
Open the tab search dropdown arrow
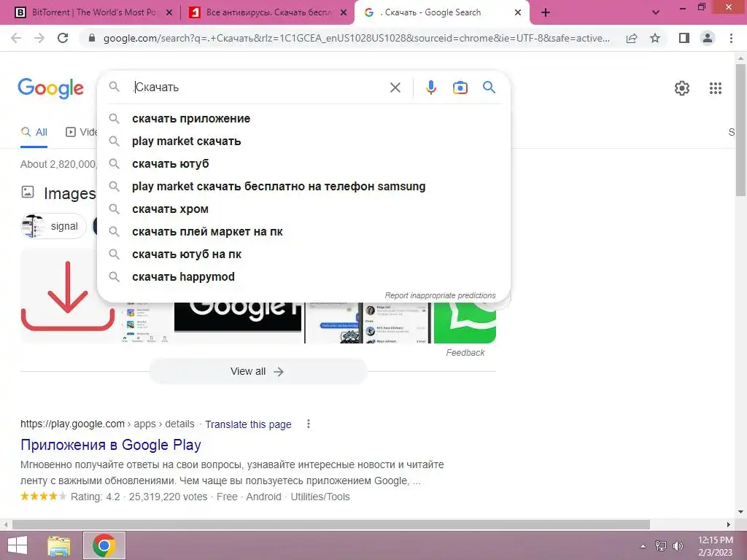tap(656, 13)
